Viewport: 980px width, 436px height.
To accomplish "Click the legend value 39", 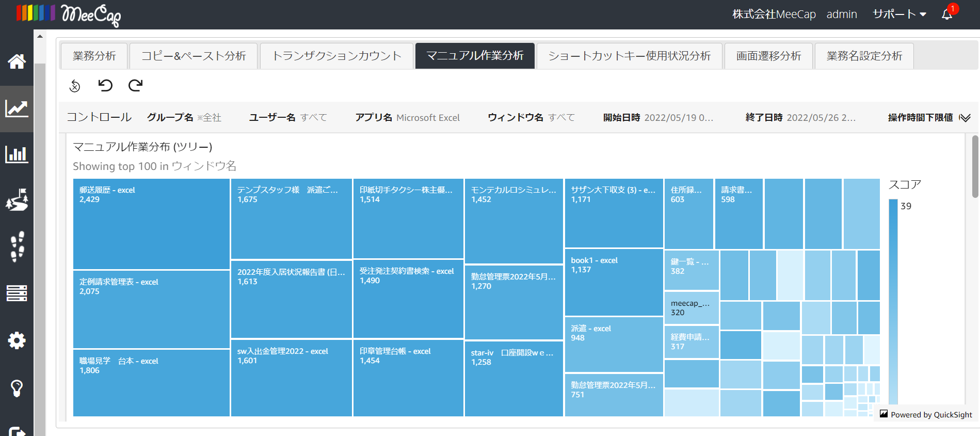I will click(x=906, y=206).
